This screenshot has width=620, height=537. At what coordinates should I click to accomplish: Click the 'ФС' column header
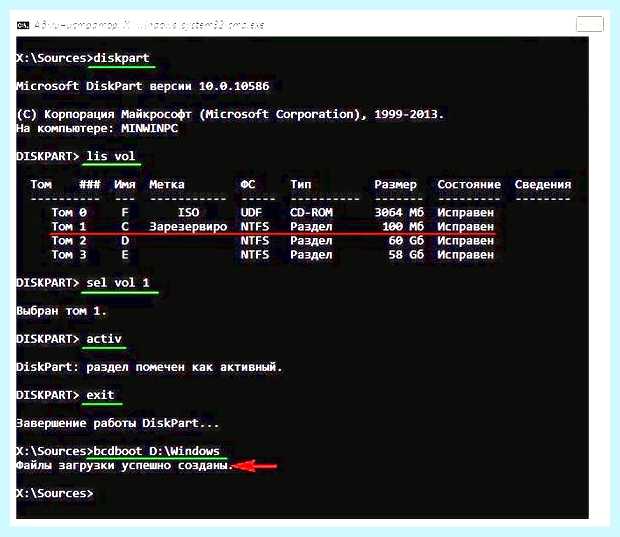248,184
